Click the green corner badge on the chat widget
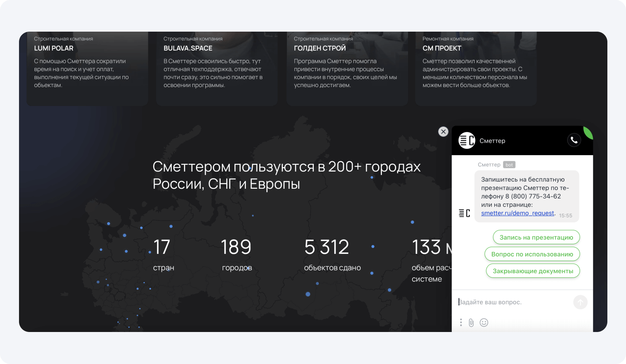The width and height of the screenshot is (626, 364). [x=588, y=132]
